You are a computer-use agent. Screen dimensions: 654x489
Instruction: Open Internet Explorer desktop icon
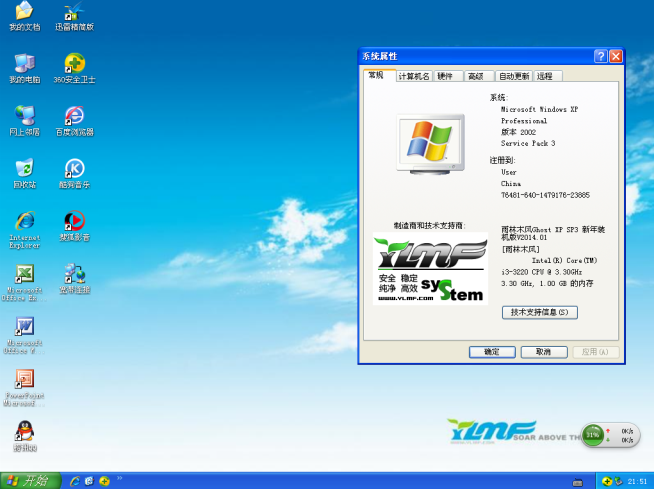point(25,230)
